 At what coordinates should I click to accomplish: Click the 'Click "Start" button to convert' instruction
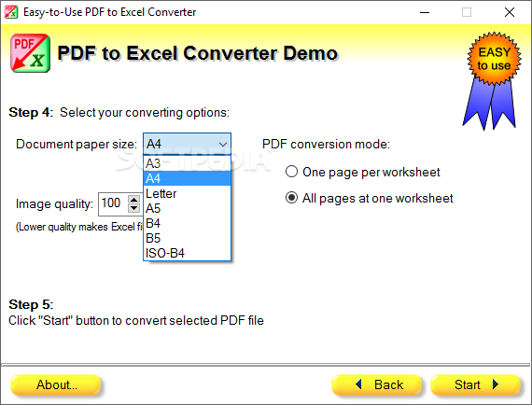coord(136,320)
